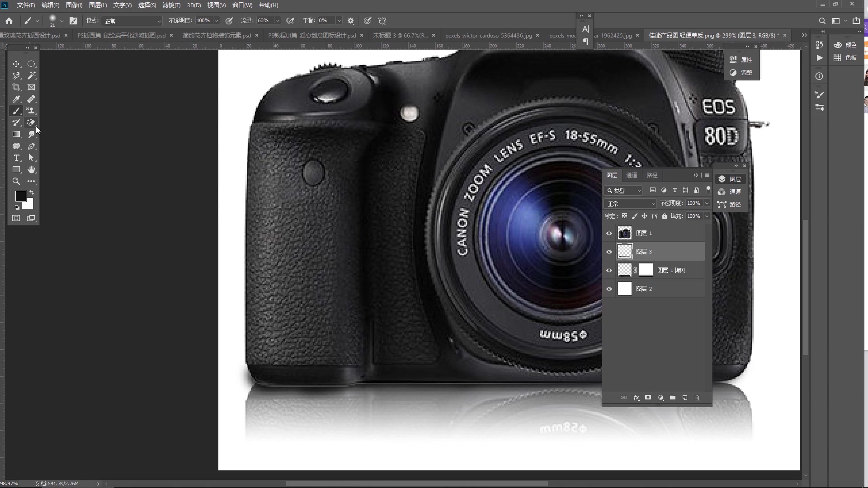Hide the 图层 1 layer
868x488 pixels.
pyautogui.click(x=609, y=234)
